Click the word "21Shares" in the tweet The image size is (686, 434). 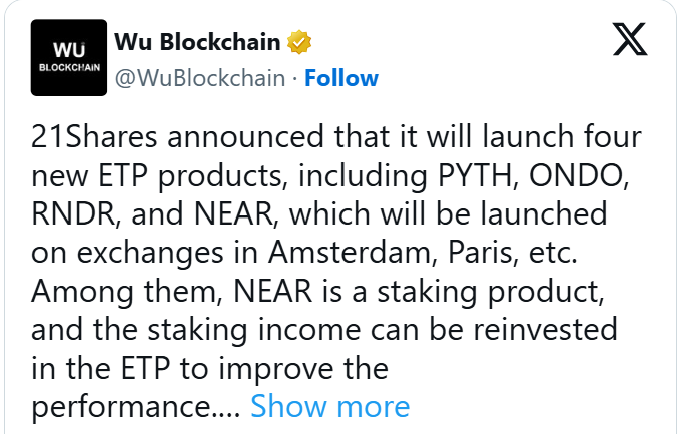point(94,136)
